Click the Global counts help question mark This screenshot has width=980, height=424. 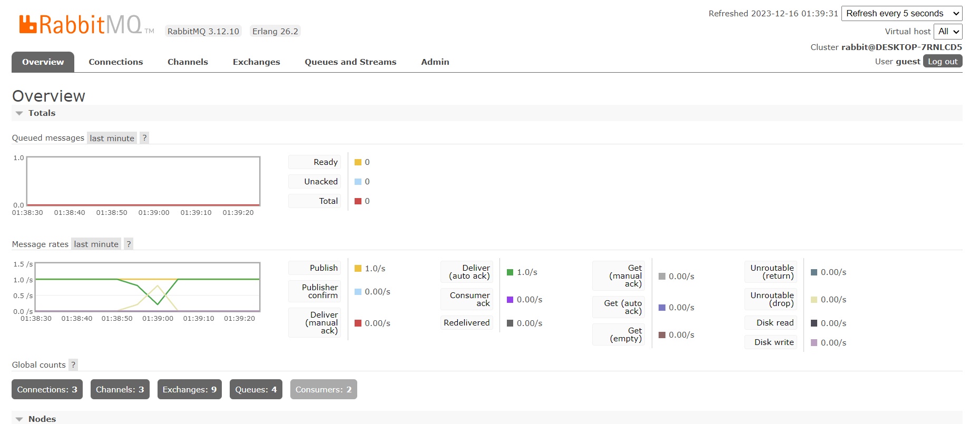point(73,364)
